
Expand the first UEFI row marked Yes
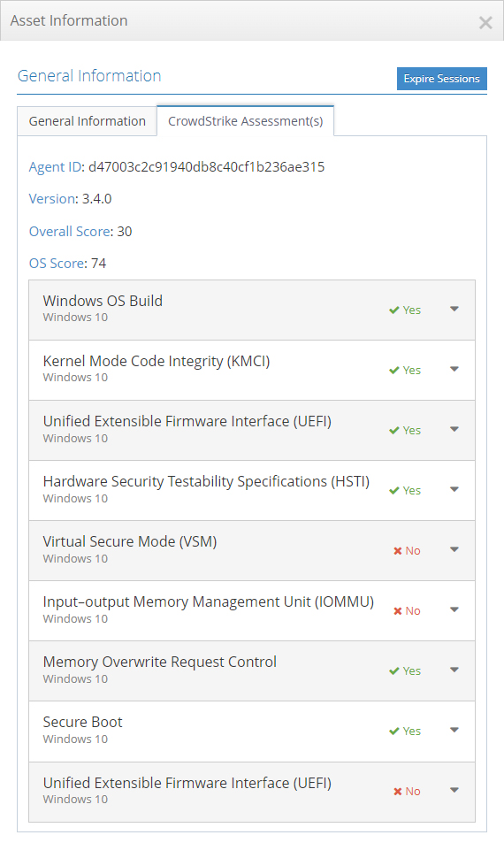(x=454, y=430)
